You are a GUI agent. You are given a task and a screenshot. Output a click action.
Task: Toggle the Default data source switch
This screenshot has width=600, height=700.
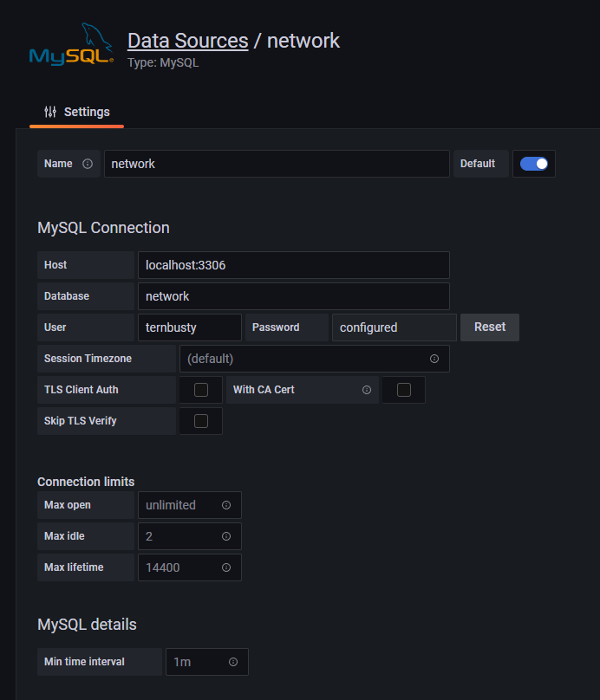point(534,164)
